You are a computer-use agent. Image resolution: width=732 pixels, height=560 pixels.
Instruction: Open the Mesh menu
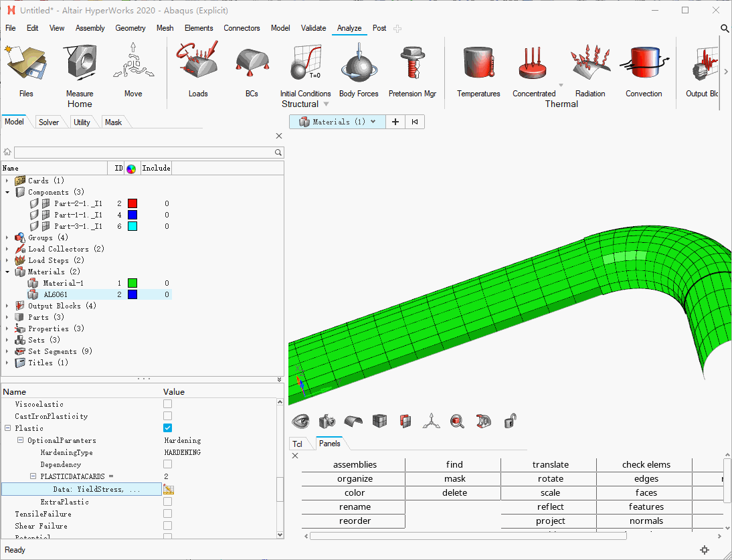click(165, 28)
